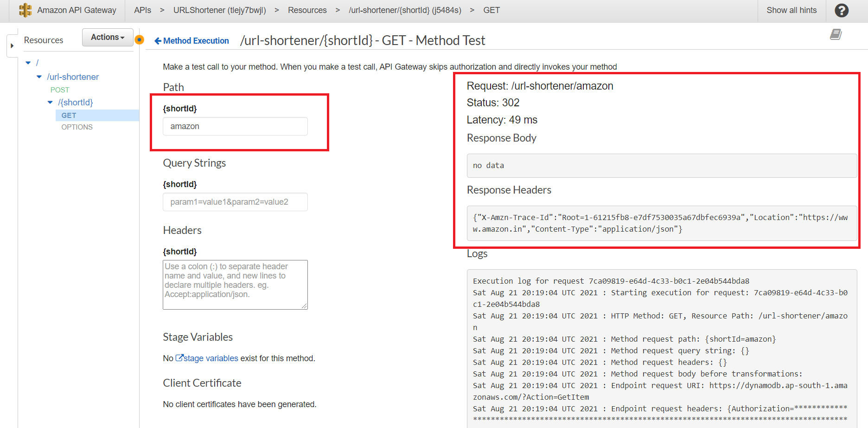Screen dimensions: 868x428
Task: Expand the left side panel arrow
Action: point(12,46)
